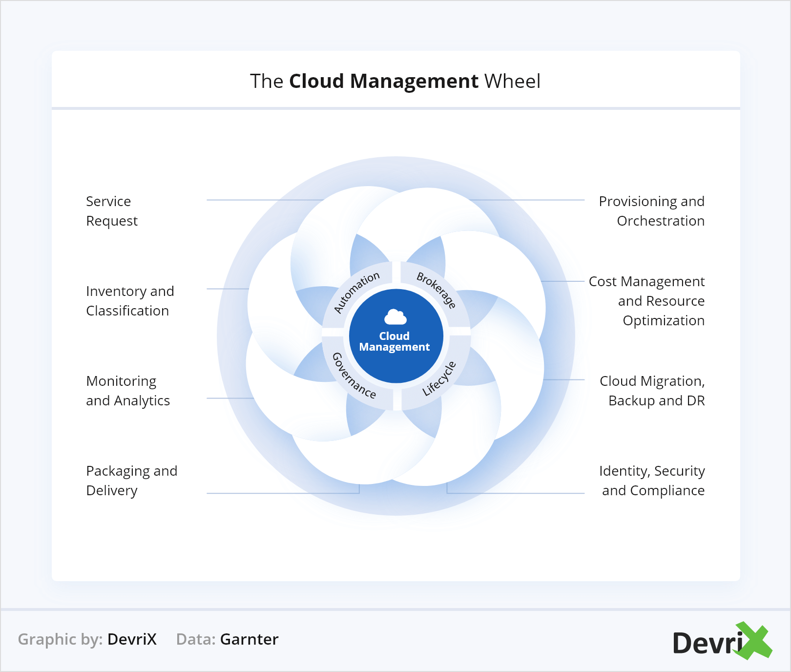Image resolution: width=791 pixels, height=672 pixels.
Task: Click Packaging and Delivery label
Action: tap(131, 481)
